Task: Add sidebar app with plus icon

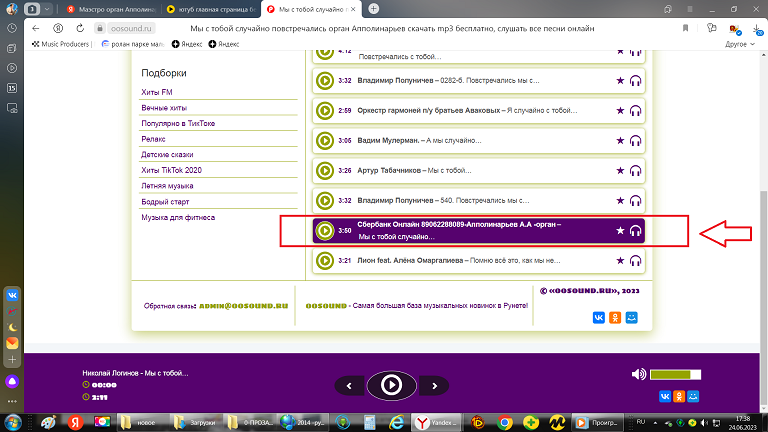Action: 12,360
